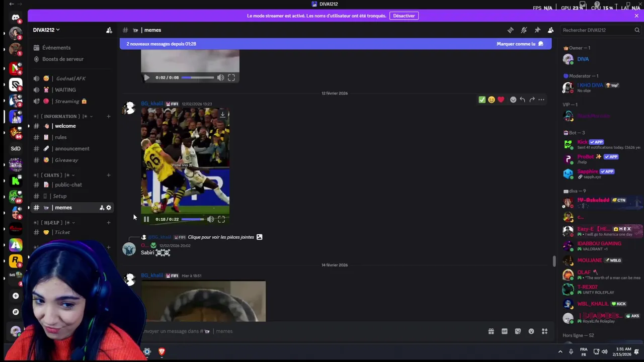Open the add reaction smiley picker

tap(513, 100)
